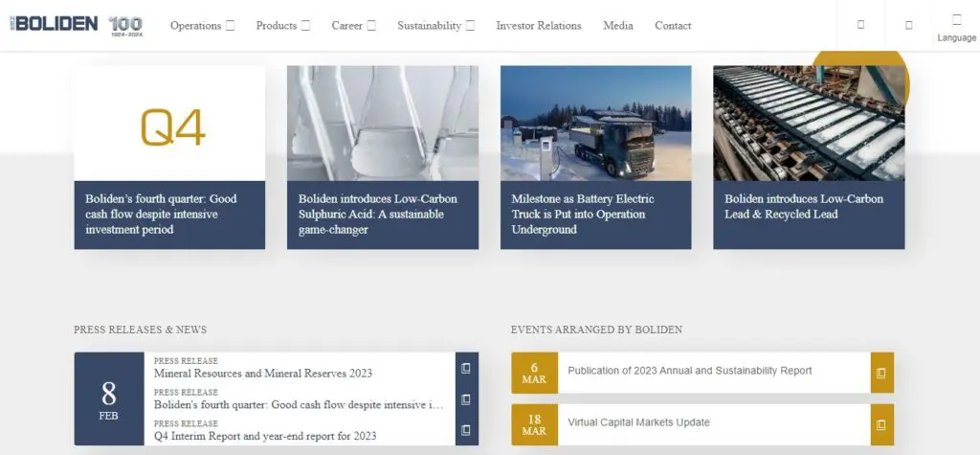Open Virtual Capital Markets Update event
This screenshot has height=455, width=980.
pos(638,422)
